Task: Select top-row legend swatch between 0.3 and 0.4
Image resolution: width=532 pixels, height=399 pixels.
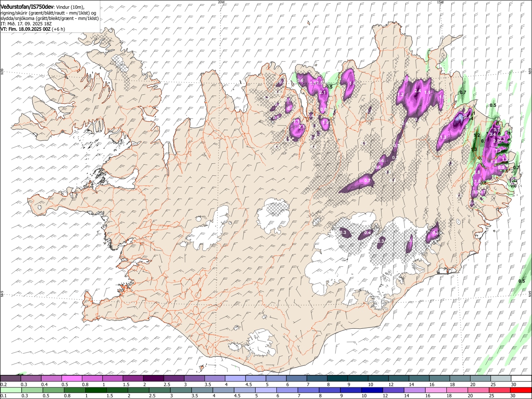Action: click(x=31, y=379)
